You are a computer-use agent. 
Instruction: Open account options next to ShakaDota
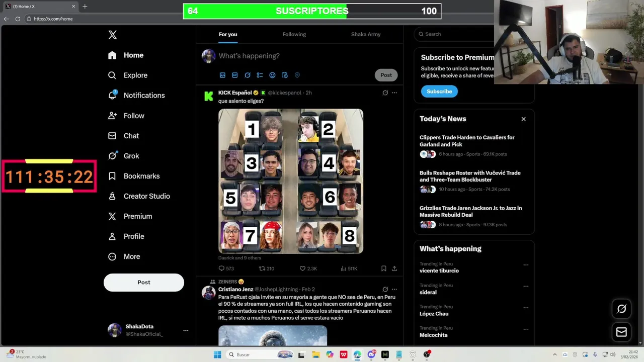click(186, 330)
